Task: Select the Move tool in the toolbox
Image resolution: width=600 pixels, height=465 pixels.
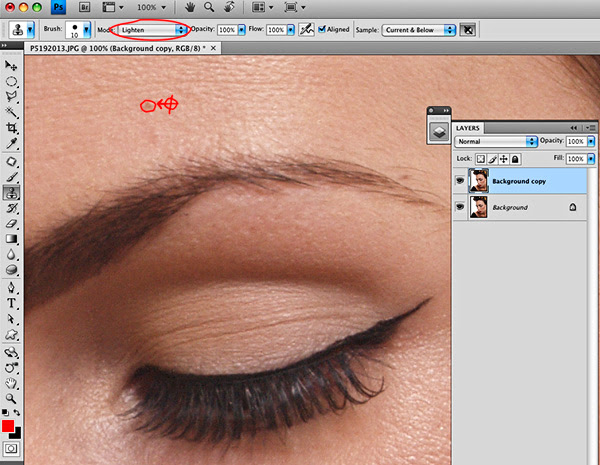Action: [x=13, y=65]
